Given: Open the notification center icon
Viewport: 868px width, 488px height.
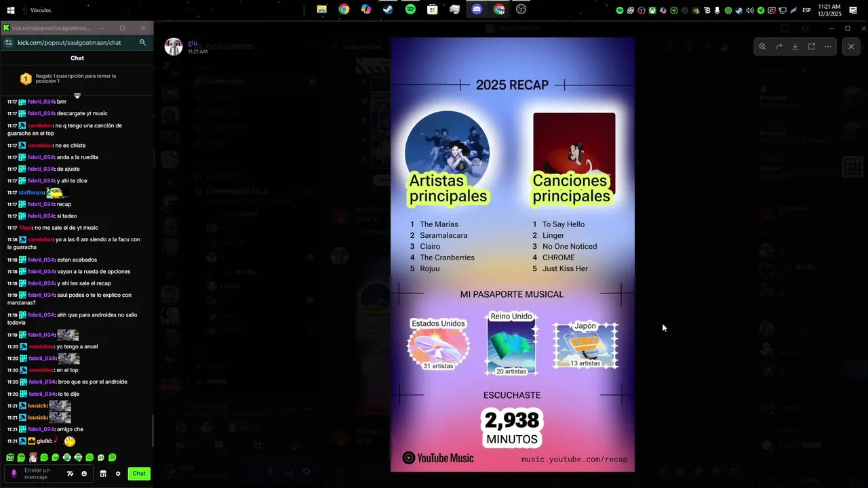Looking at the screenshot, I should (853, 10).
